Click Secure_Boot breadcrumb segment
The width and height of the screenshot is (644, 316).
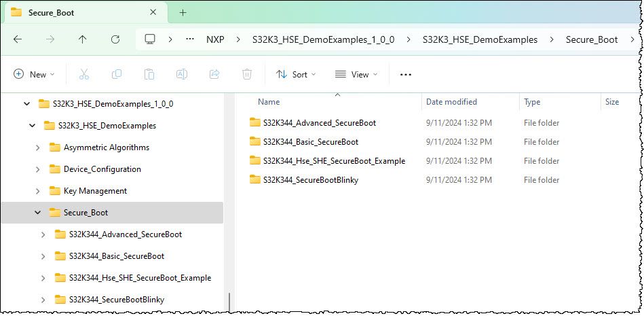592,39
